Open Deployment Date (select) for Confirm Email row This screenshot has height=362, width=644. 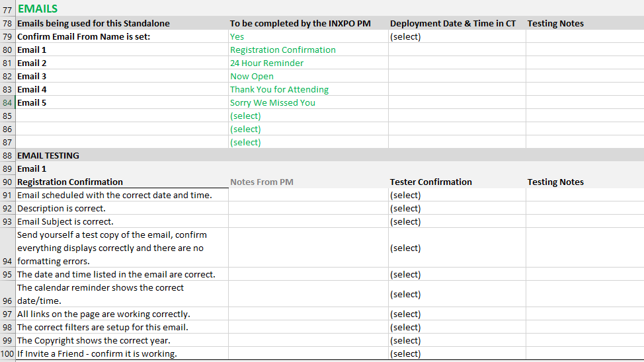[405, 36]
